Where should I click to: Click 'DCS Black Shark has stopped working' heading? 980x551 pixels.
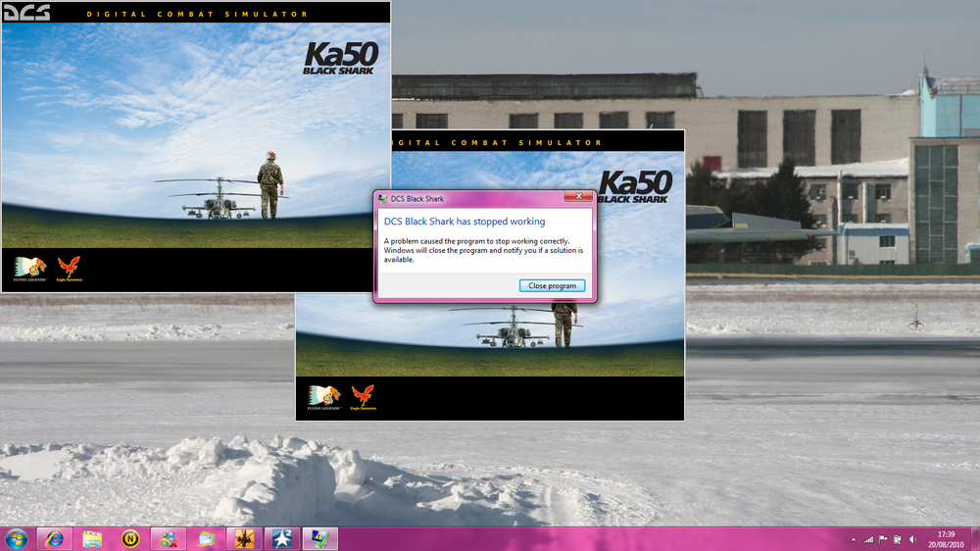point(465,222)
